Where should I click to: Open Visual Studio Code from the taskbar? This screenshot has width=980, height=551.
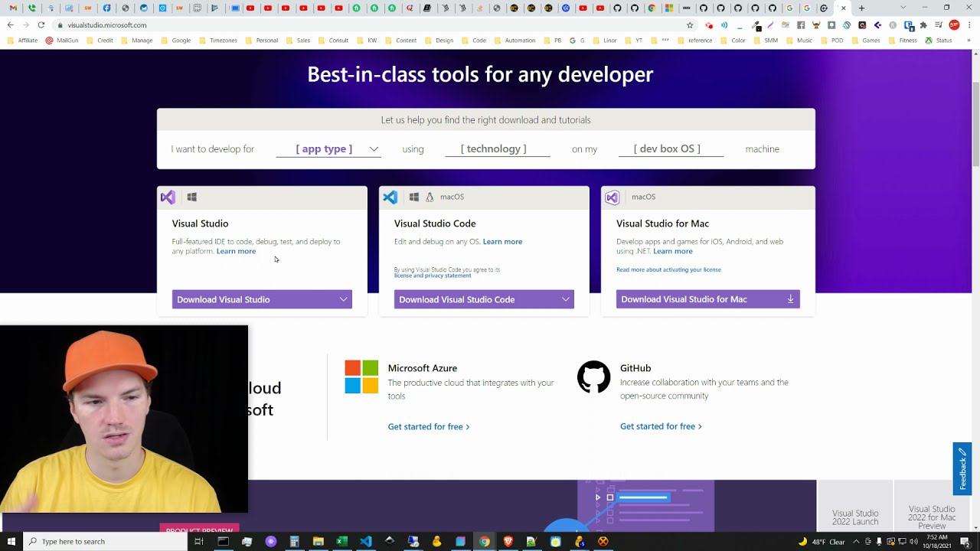pos(366,542)
